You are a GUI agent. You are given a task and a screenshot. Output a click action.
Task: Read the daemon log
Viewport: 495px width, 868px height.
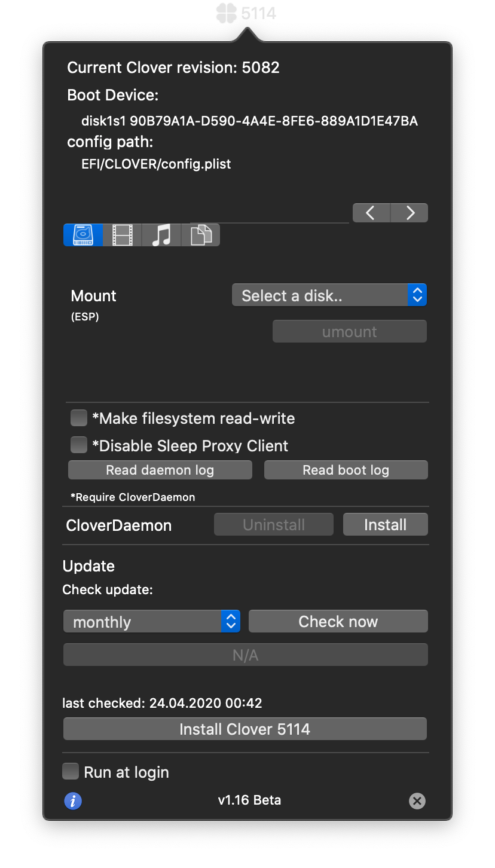tap(160, 469)
